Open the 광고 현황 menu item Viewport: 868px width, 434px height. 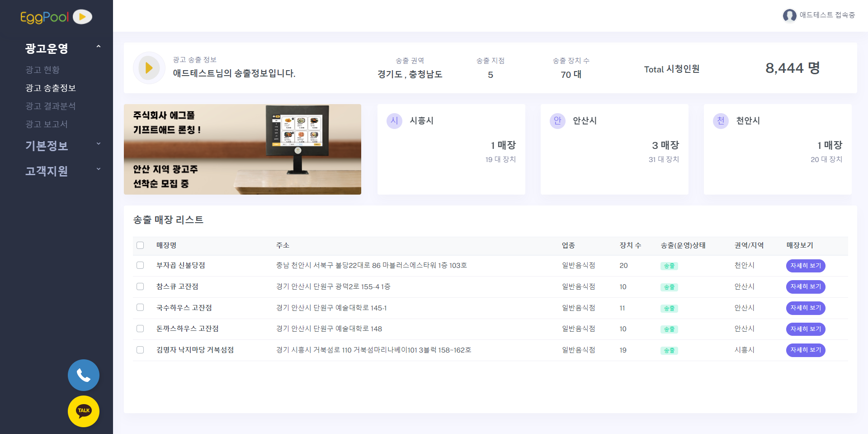42,70
